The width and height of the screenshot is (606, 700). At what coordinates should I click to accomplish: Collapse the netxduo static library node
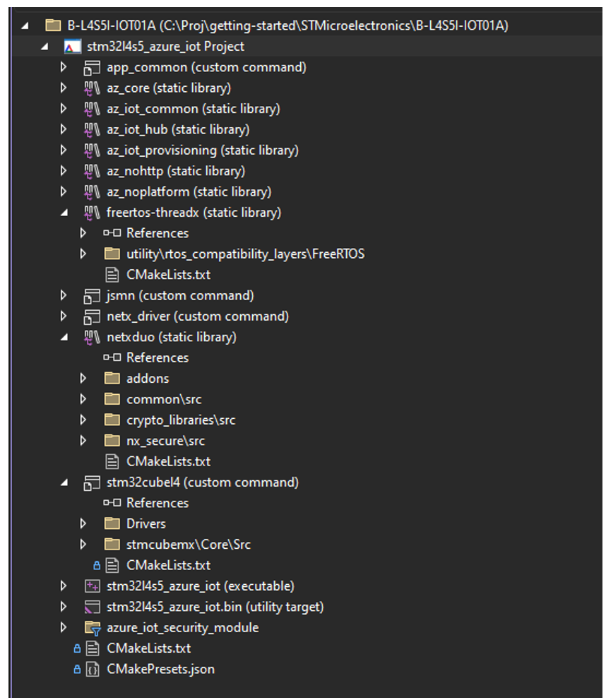coord(64,338)
